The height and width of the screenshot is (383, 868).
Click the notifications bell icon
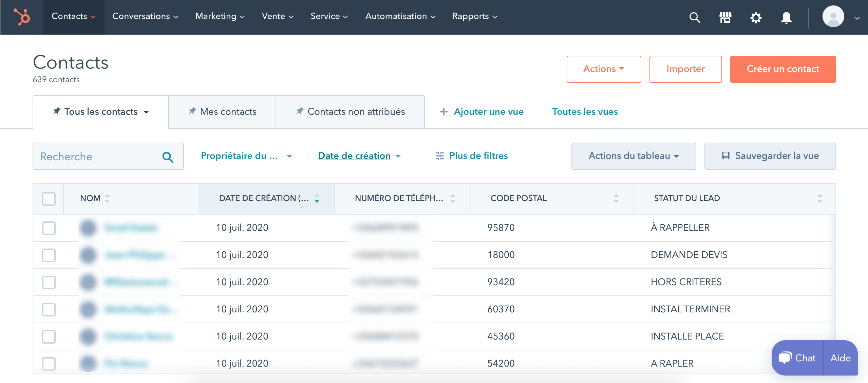(x=786, y=17)
